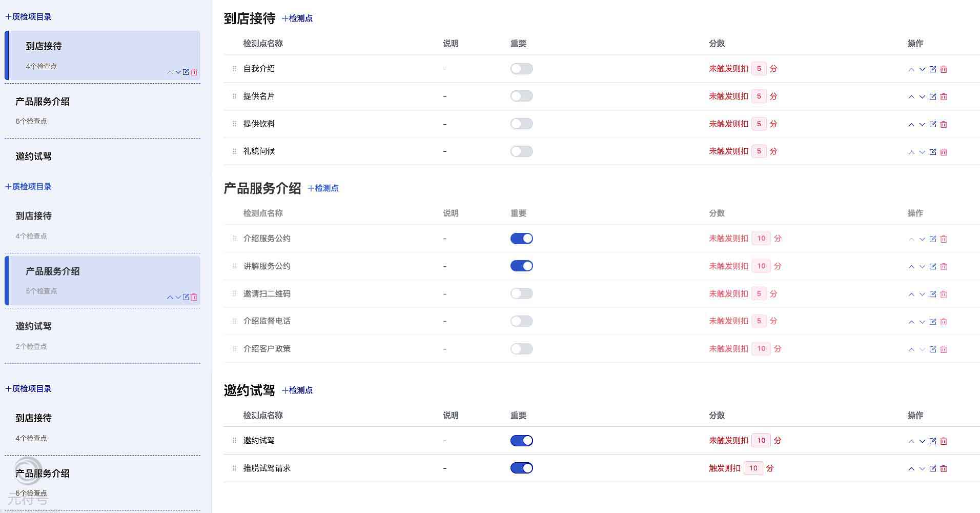Image resolution: width=980 pixels, height=513 pixels.
Task: Disable the important toggle for 讲解服务公约
Action: pos(521,266)
